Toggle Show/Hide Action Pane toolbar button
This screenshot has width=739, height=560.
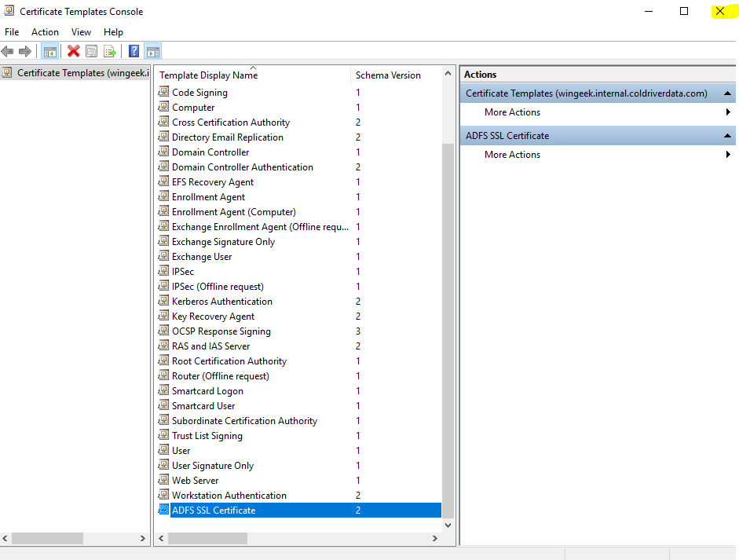(x=153, y=52)
